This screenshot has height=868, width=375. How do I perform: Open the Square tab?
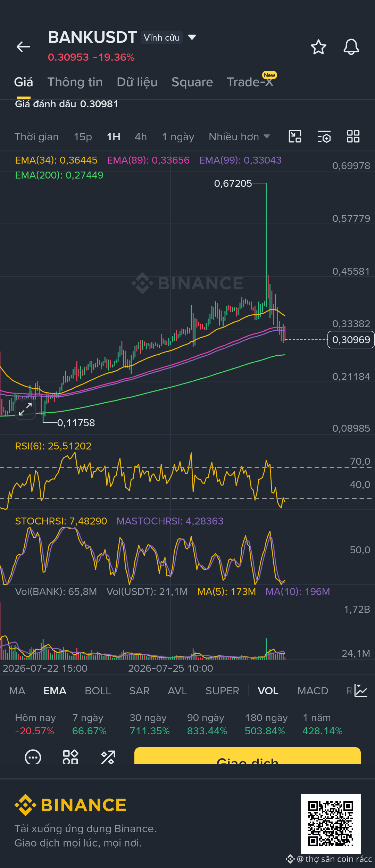click(x=192, y=82)
